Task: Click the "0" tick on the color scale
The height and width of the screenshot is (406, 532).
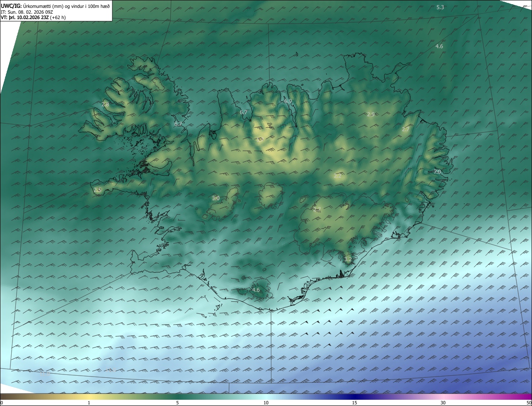Action: (x=1, y=403)
